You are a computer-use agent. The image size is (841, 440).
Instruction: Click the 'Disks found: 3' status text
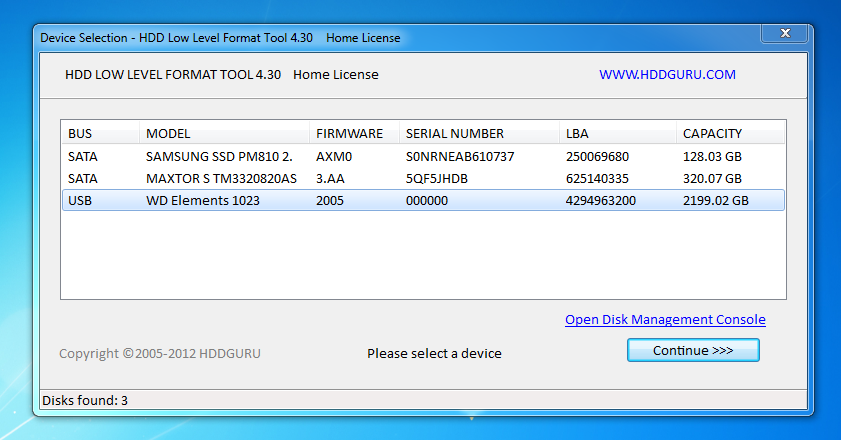click(x=85, y=400)
